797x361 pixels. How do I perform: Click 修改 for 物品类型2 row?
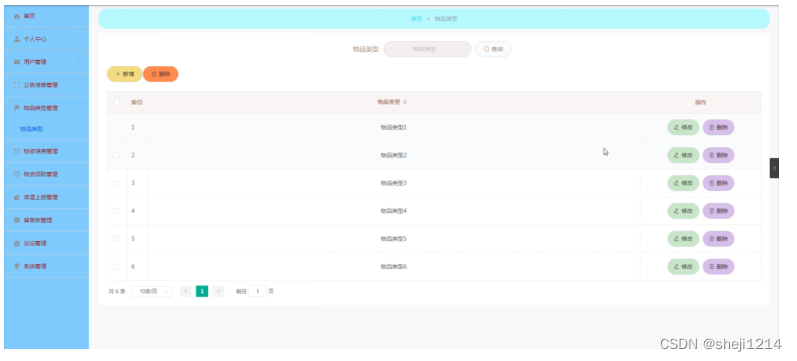point(683,156)
